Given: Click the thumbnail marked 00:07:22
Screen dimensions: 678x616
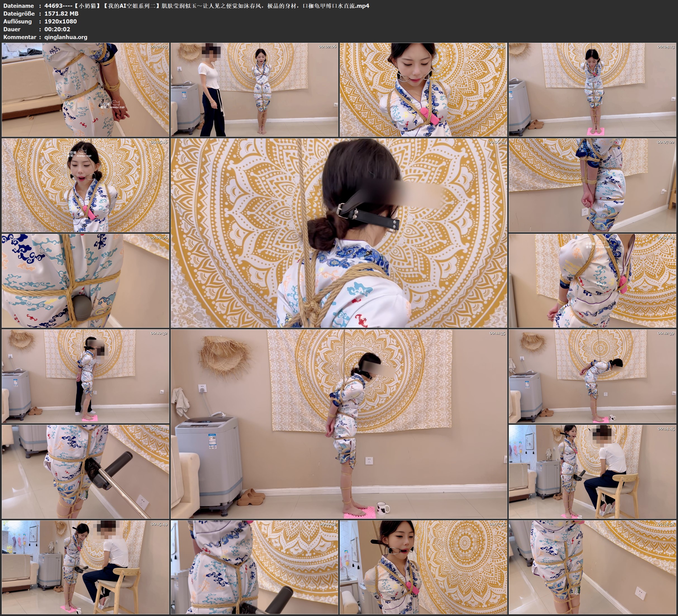Looking at the screenshot, I should click(592, 185).
